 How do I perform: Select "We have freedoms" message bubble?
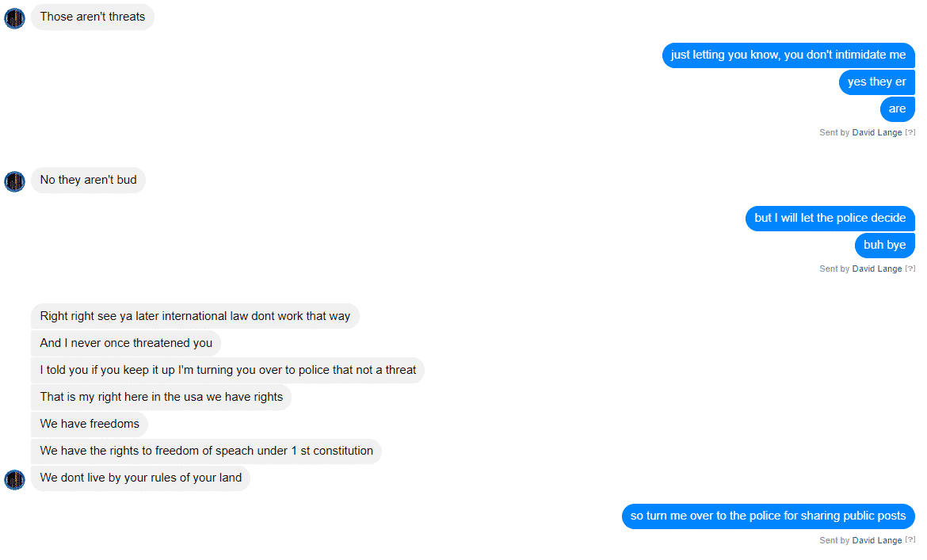tap(90, 424)
